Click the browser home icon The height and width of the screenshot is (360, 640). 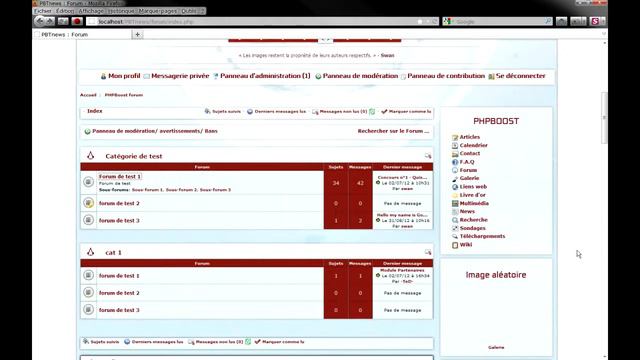click(x=562, y=21)
